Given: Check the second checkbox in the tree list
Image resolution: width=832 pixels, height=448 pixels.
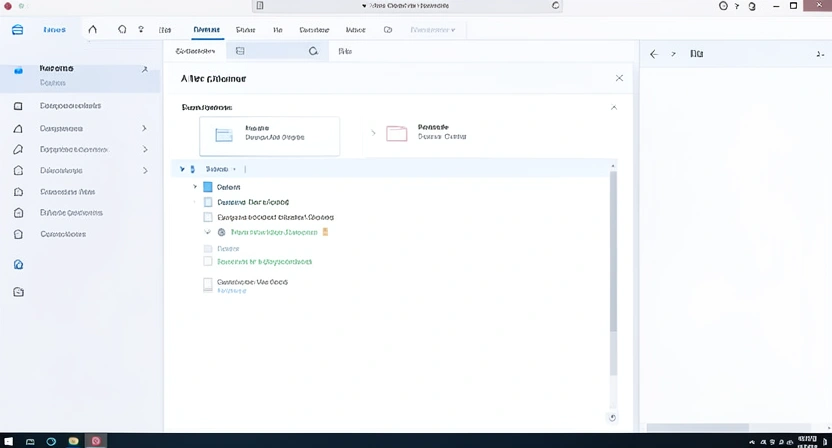Looking at the screenshot, I should pos(208,202).
